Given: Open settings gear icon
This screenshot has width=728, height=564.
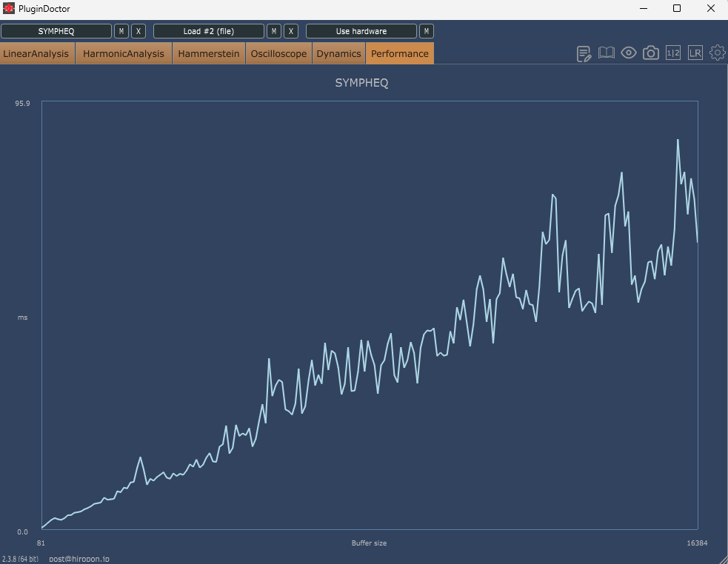Looking at the screenshot, I should point(718,53).
